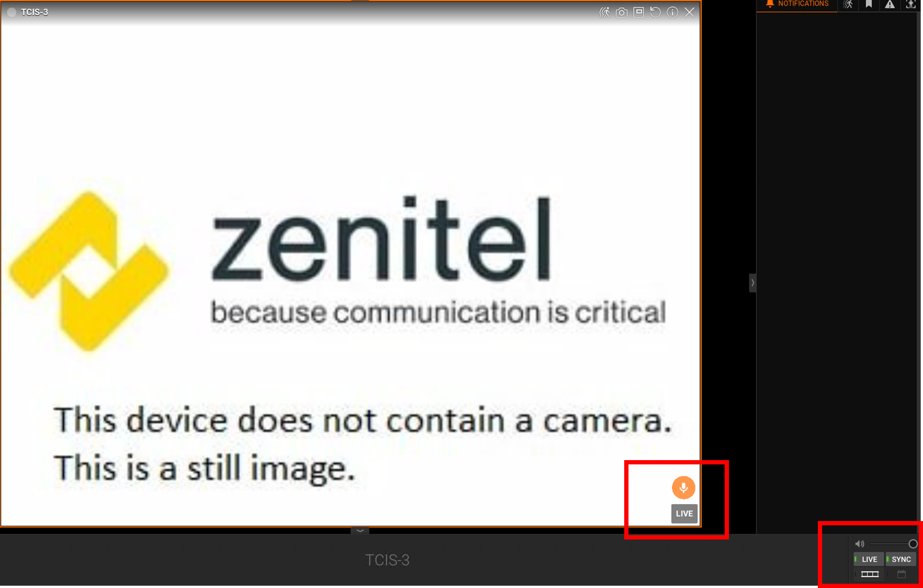Open the Motion tab with the running-person icon
Image resolution: width=923 pixels, height=588 pixels.
(848, 5)
